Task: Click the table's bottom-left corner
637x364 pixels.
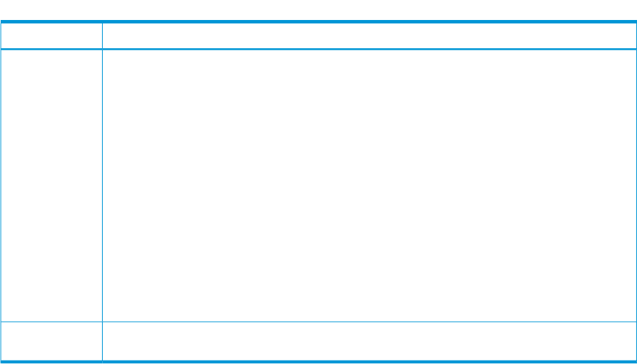Action: 1,361
